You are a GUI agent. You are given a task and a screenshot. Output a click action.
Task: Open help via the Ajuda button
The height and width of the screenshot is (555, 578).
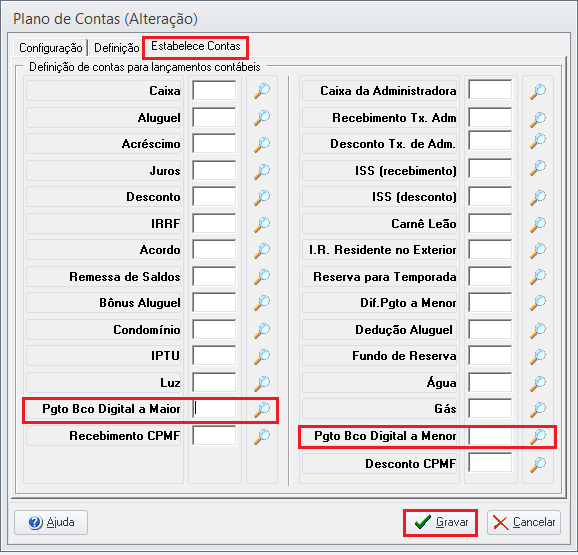[51, 522]
